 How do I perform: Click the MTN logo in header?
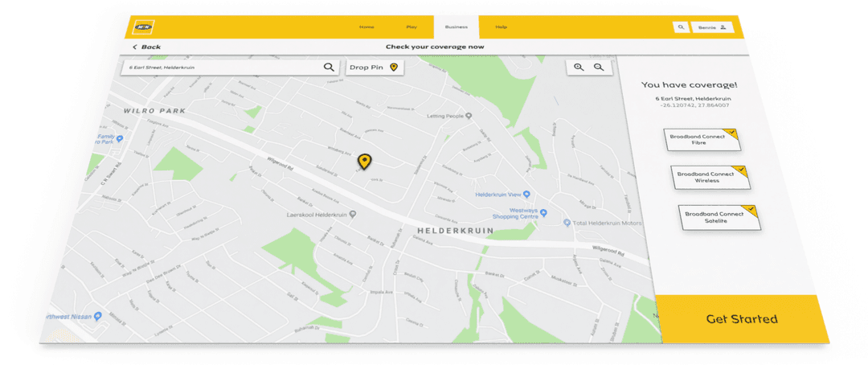coord(145,27)
